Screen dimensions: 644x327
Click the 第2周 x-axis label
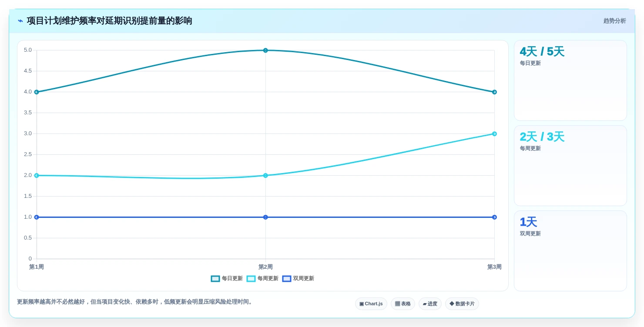click(265, 267)
